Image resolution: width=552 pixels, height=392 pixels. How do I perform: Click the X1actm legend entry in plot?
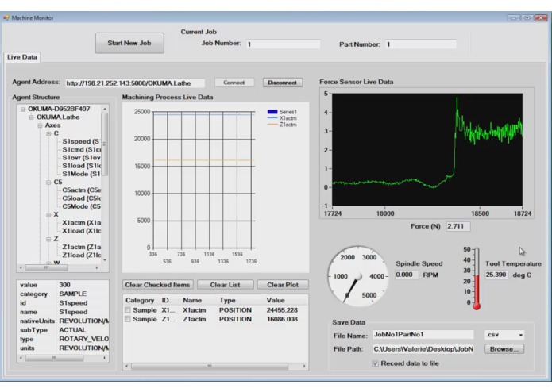282,118
